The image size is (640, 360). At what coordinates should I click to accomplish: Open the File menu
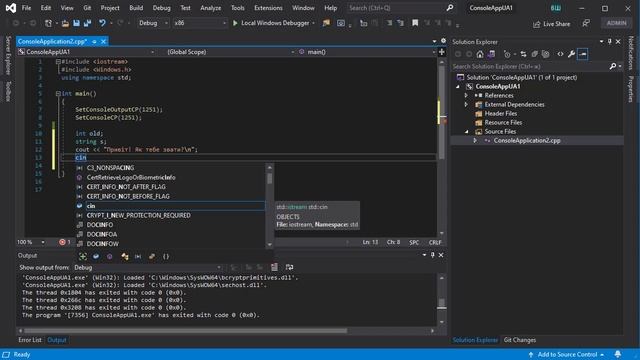[26, 8]
